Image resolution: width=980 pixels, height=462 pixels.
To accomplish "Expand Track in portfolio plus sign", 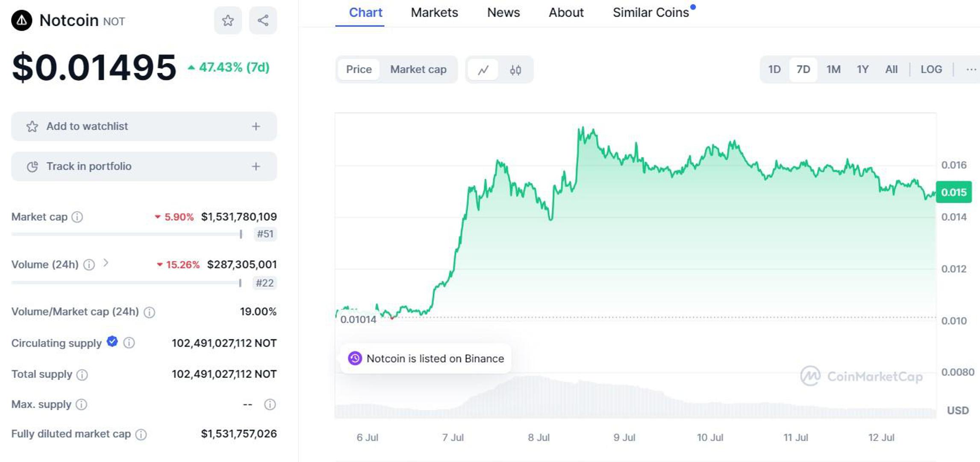I will point(256,166).
